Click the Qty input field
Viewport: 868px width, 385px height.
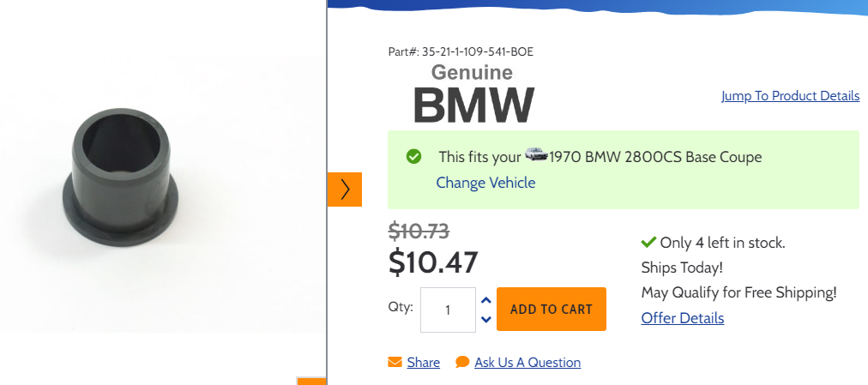[x=448, y=310]
